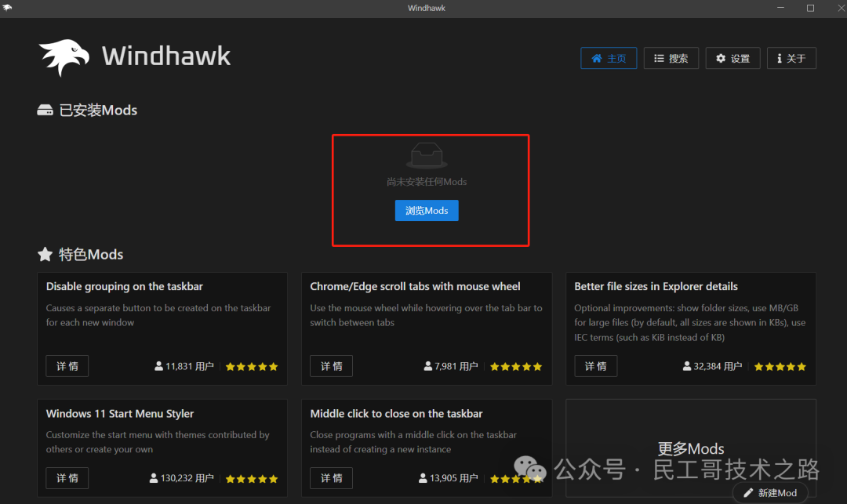This screenshot has width=847, height=504.
Task: Click the gear icon in 设置 button
Action: click(721, 58)
